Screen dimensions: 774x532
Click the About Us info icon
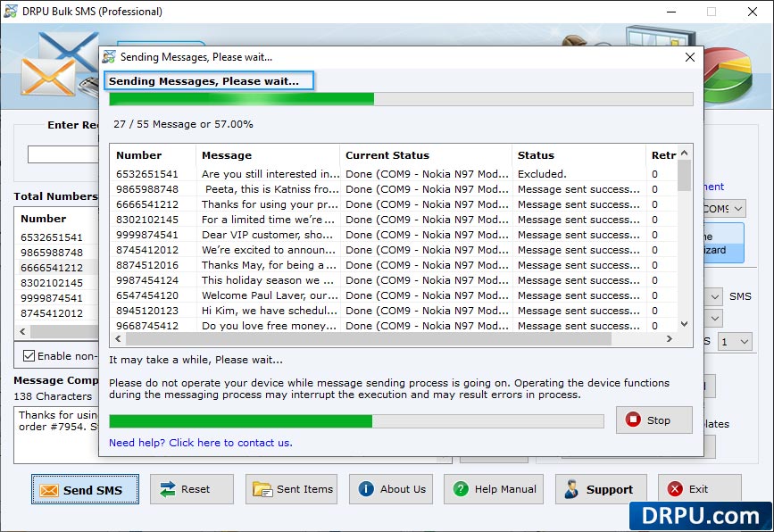(366, 489)
